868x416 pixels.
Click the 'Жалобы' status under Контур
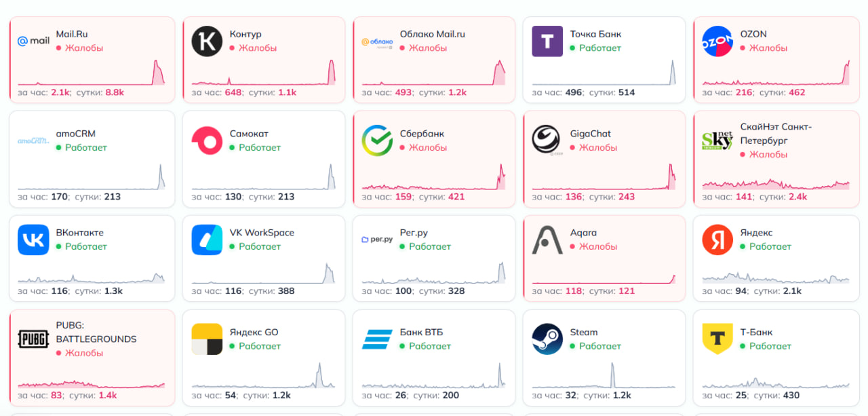253,48
